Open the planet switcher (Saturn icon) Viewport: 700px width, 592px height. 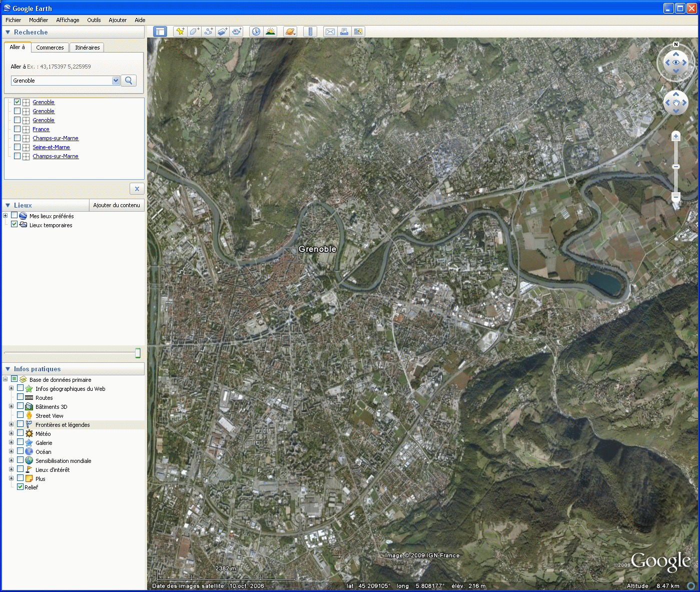290,32
